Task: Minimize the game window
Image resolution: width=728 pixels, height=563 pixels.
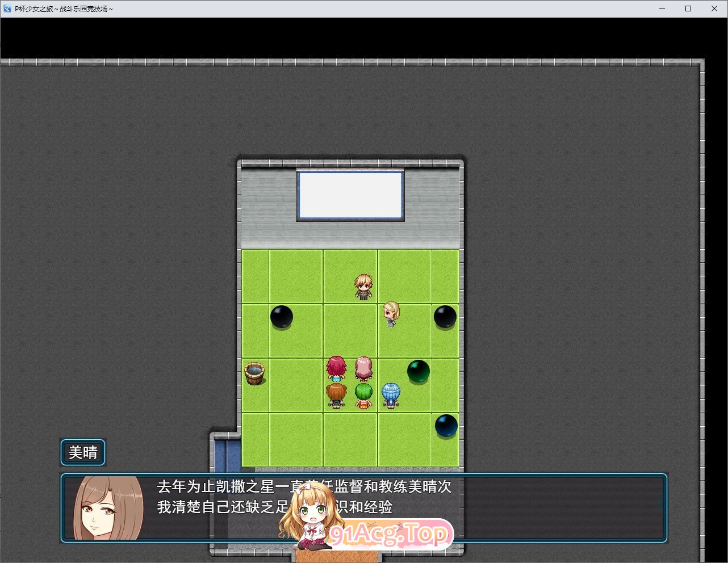Action: [x=662, y=9]
